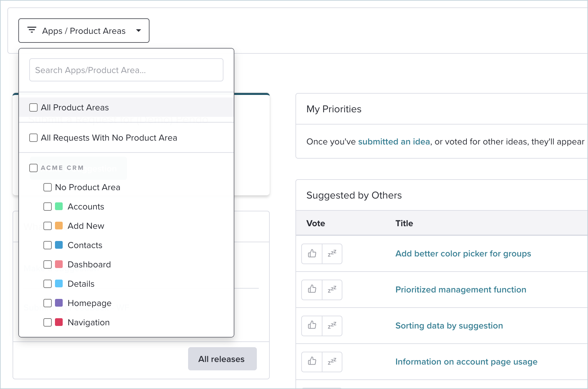The width and height of the screenshot is (588, 389).
Task: Upvote "Add better color picker for groups"
Action: click(312, 254)
